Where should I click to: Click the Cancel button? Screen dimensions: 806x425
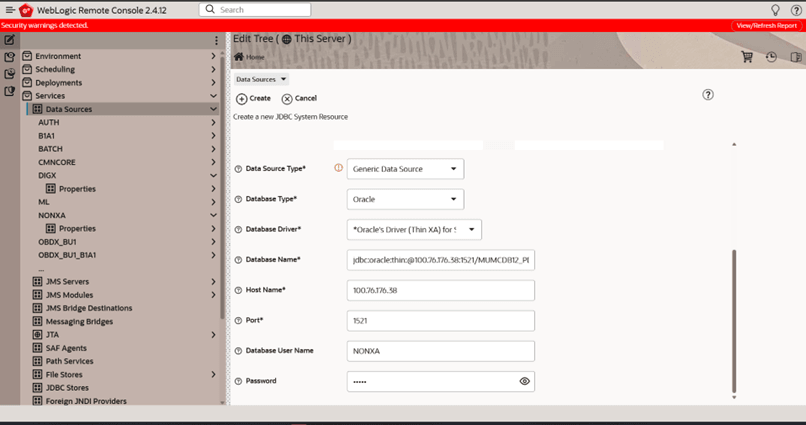(299, 98)
